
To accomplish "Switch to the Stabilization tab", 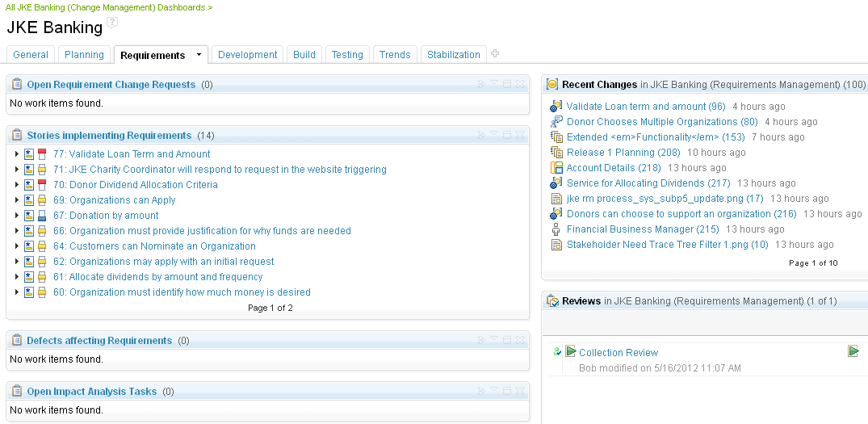I will 453,55.
